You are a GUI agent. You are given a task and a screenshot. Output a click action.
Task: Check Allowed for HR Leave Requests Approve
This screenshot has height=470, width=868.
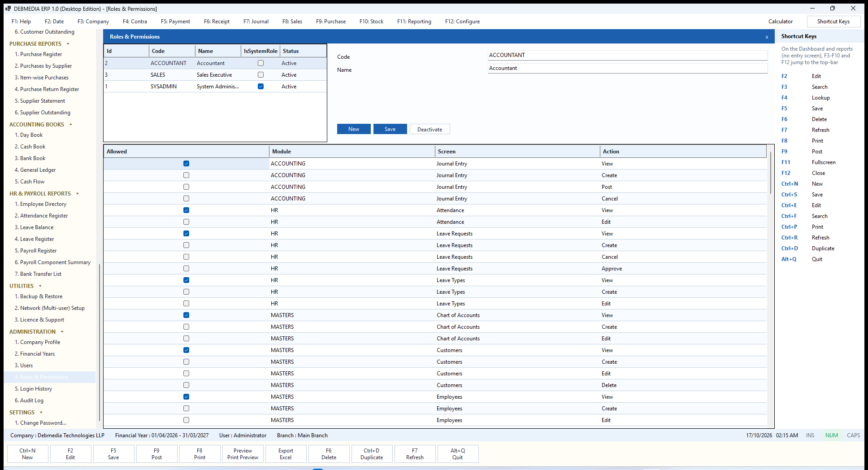[x=186, y=269]
